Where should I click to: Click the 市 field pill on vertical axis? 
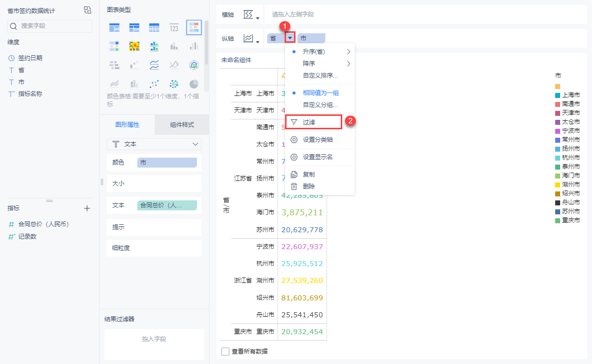click(x=311, y=38)
